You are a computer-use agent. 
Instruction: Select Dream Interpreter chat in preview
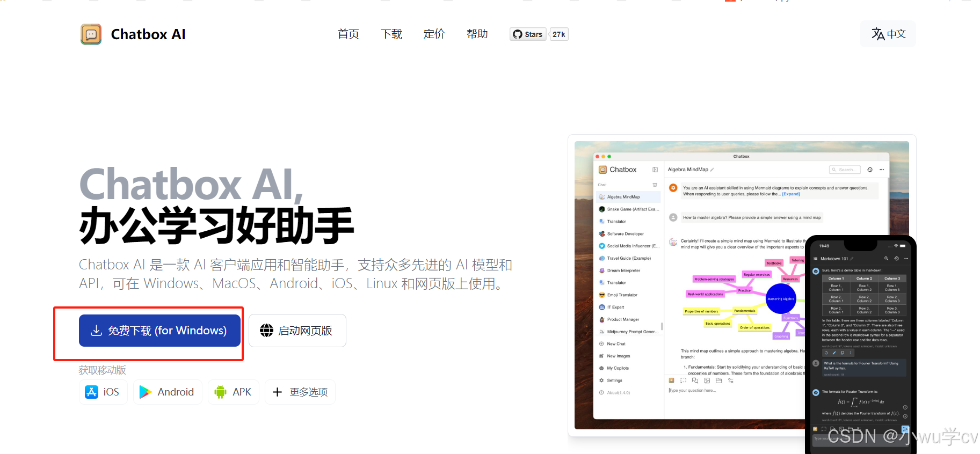pos(628,270)
